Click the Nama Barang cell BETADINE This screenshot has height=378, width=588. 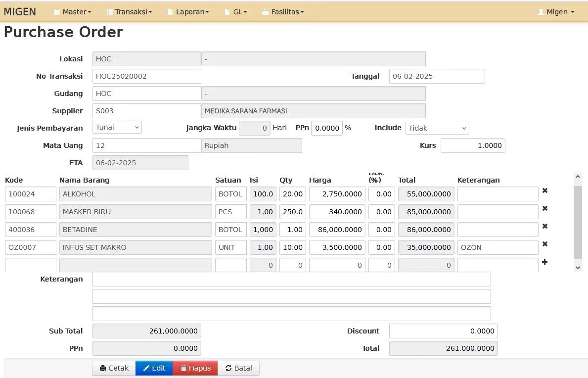[136, 230]
